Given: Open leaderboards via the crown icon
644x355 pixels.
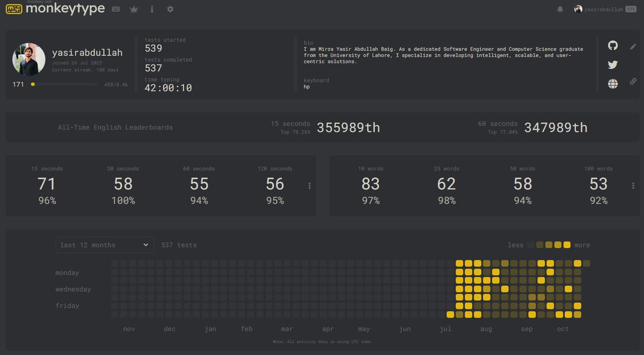Looking at the screenshot, I should 134,9.
